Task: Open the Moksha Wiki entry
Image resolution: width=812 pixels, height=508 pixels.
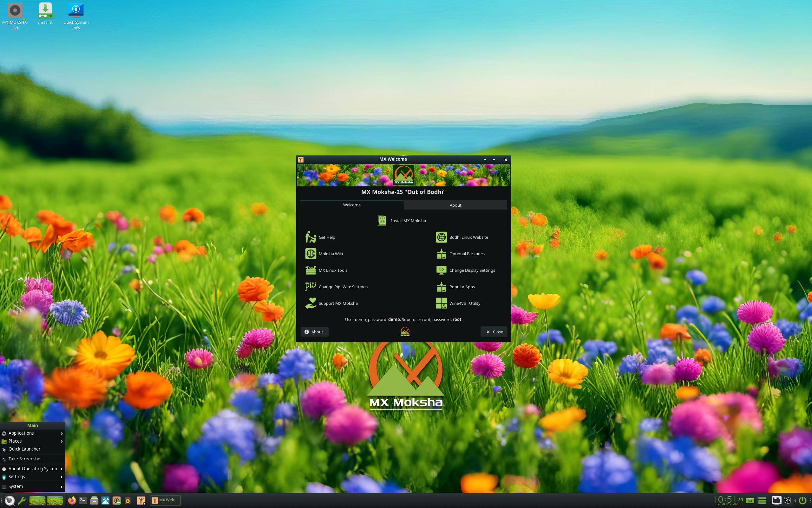Action: coord(324,254)
